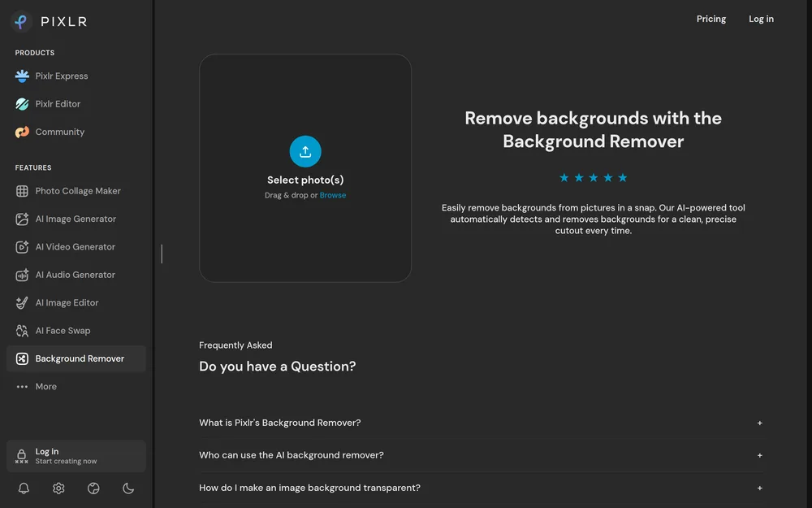The height and width of the screenshot is (508, 812).
Task: Click the Log in Start creating now card
Action: 76,456
